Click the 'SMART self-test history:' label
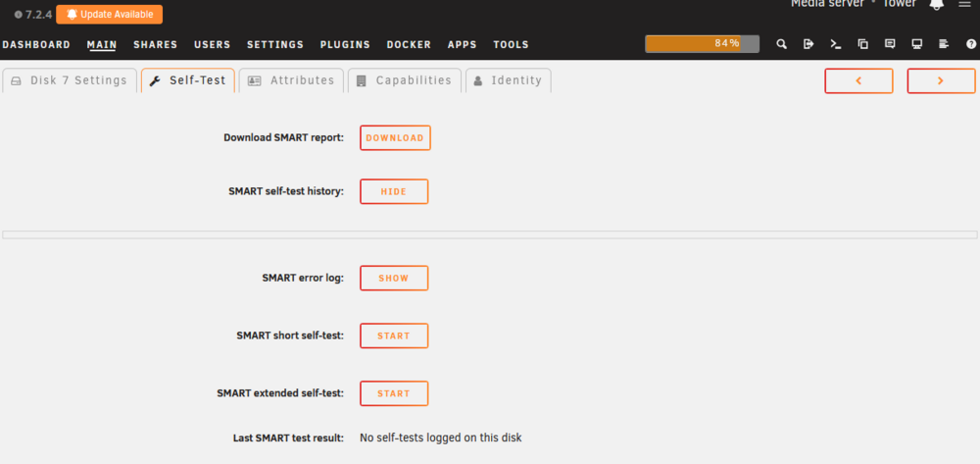 (286, 191)
